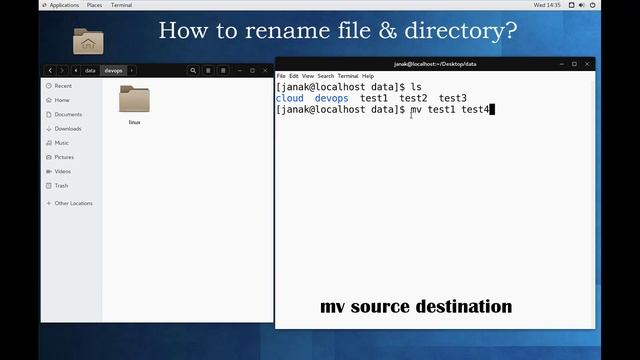Viewport: 640px width, 360px height.
Task: Open the Places menu in top bar
Action: tap(94, 5)
